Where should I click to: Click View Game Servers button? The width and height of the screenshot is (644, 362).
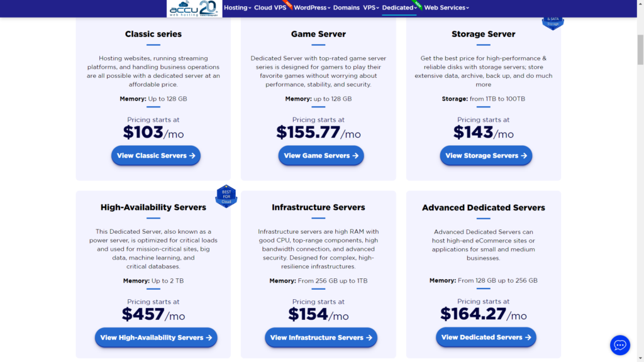click(x=321, y=155)
